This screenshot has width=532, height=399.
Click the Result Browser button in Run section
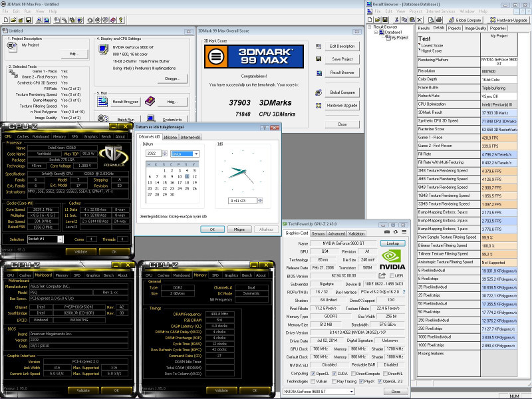click(x=125, y=102)
